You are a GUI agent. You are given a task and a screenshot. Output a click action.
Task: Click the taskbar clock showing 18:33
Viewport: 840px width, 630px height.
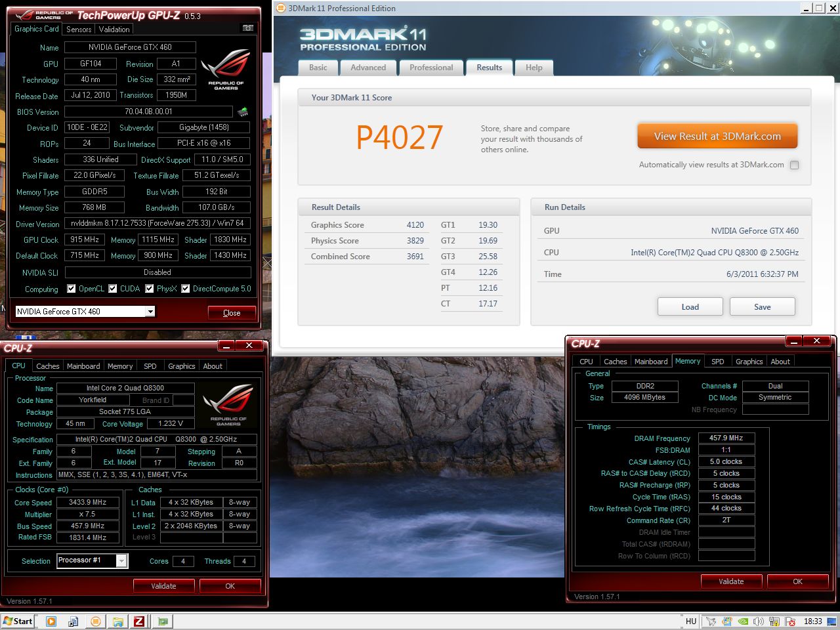(x=812, y=621)
